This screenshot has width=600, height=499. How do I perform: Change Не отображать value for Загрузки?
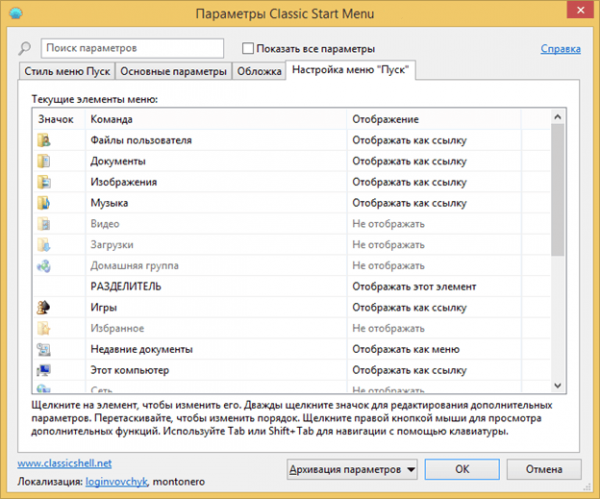tap(388, 245)
